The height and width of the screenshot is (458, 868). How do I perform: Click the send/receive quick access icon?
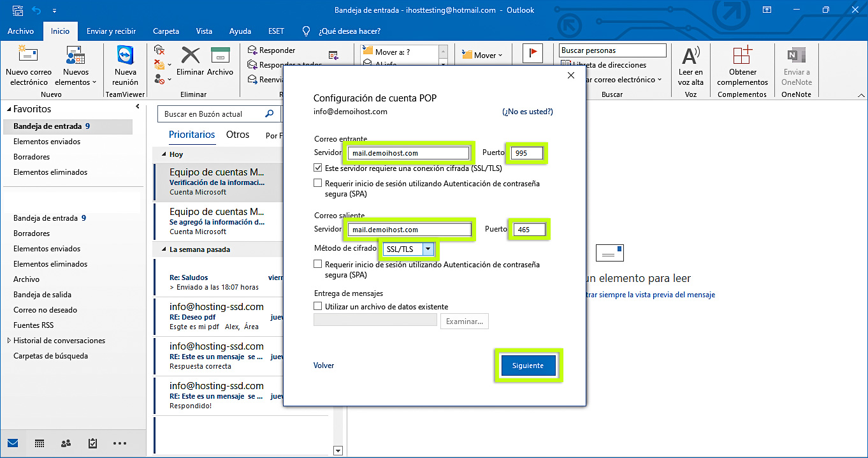(x=18, y=10)
